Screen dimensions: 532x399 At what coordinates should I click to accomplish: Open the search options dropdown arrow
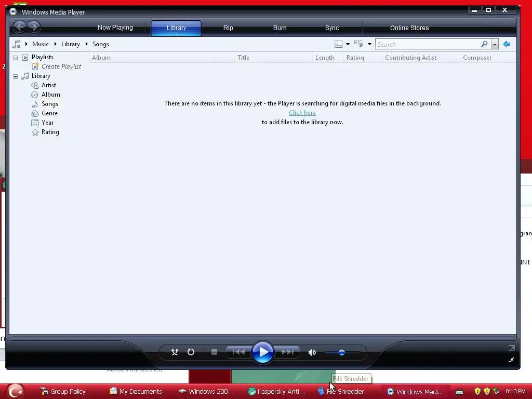(495, 45)
